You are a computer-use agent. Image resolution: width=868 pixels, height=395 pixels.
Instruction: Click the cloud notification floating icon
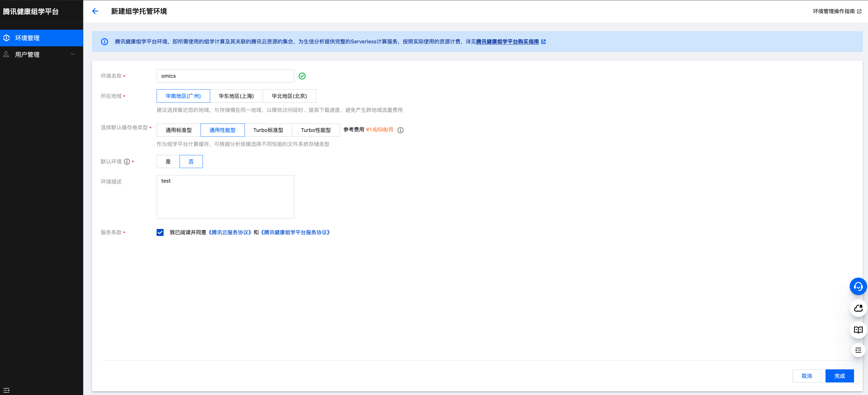coord(858,308)
